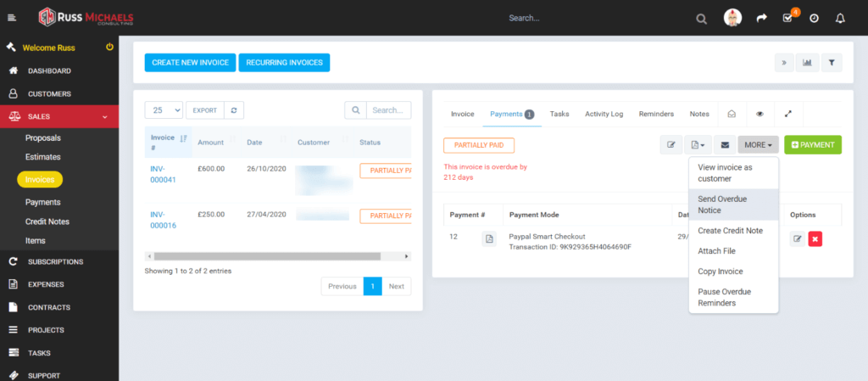Screen dimensions: 868x381
Task: Select Send Overdue Notice
Action: 733,205
